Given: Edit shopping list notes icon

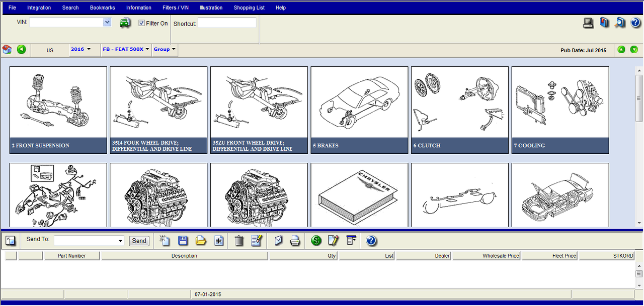Looking at the screenshot, I should pyautogui.click(x=257, y=241).
